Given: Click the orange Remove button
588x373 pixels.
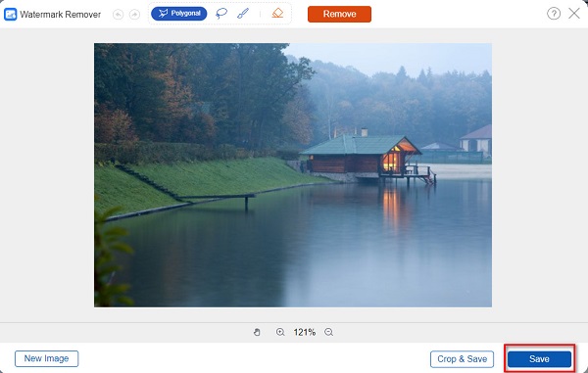Looking at the screenshot, I should pos(339,14).
